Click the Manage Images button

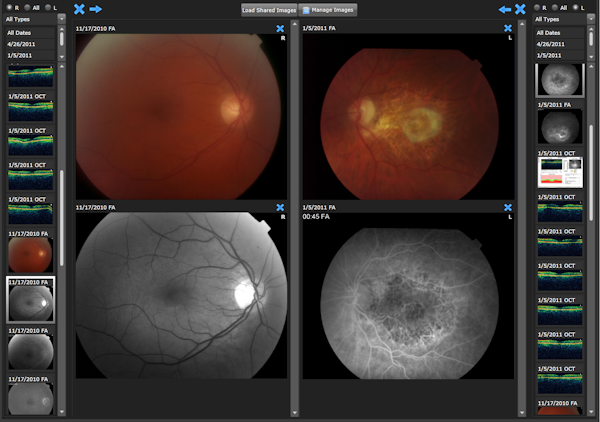coord(328,10)
